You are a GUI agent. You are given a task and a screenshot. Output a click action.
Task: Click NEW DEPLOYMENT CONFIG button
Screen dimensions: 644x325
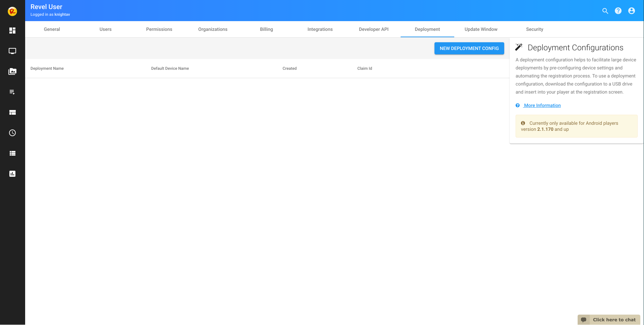point(469,48)
